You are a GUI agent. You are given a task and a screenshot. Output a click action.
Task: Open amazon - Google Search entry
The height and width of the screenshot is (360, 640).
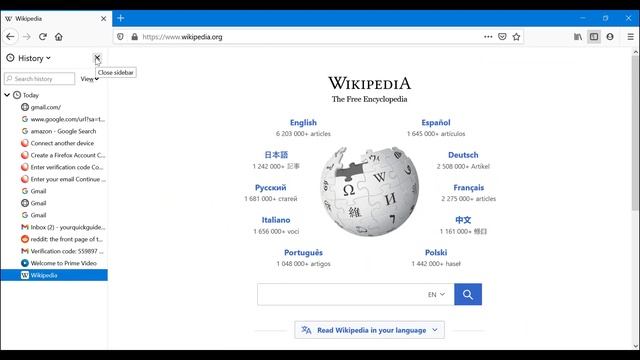pyautogui.click(x=59, y=131)
